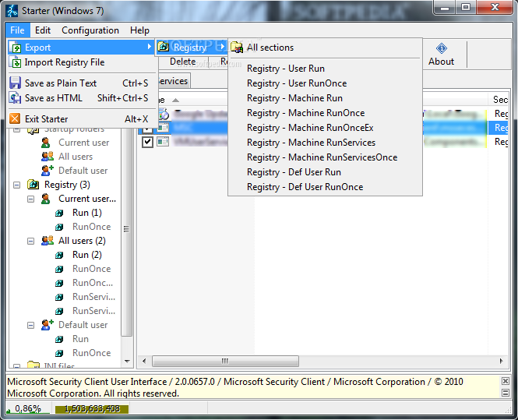Screen dimensions: 518x420
Task: Click the File menu
Action: coord(17,30)
